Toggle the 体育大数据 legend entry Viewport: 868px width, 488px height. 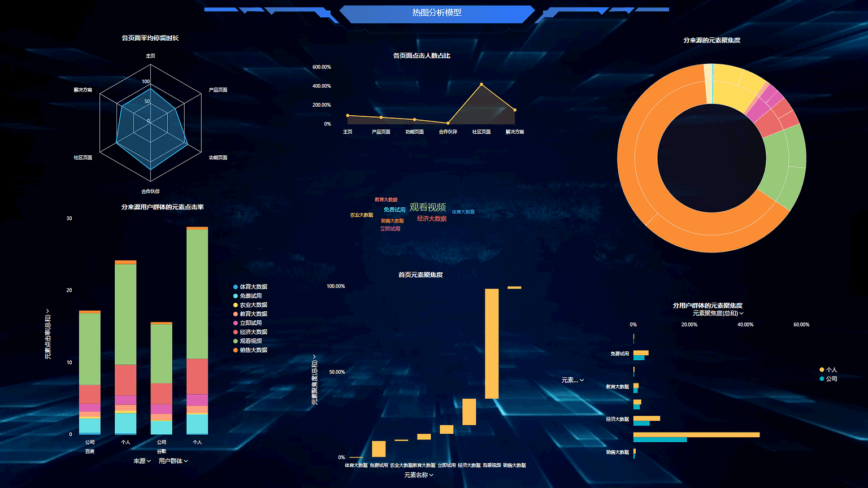point(250,287)
